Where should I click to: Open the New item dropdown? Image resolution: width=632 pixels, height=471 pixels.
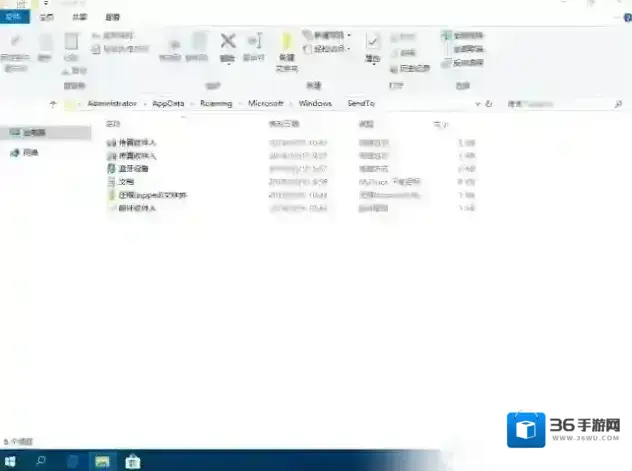327,35
